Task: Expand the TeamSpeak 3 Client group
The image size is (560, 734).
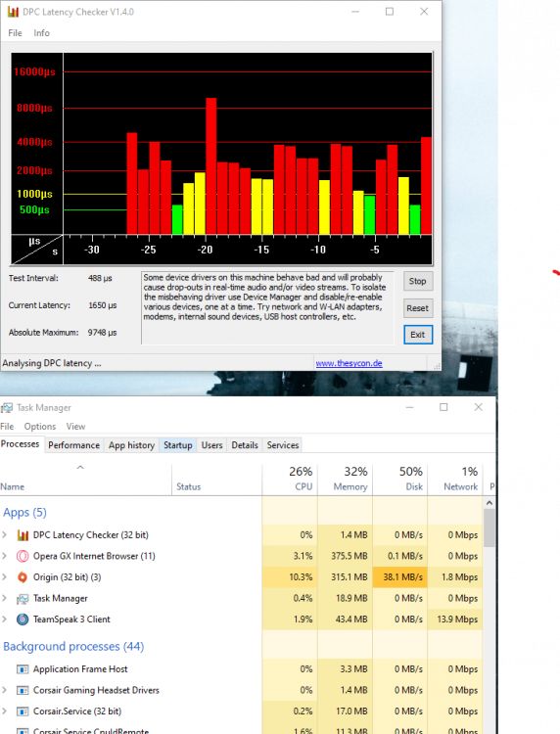Action: 5,619
